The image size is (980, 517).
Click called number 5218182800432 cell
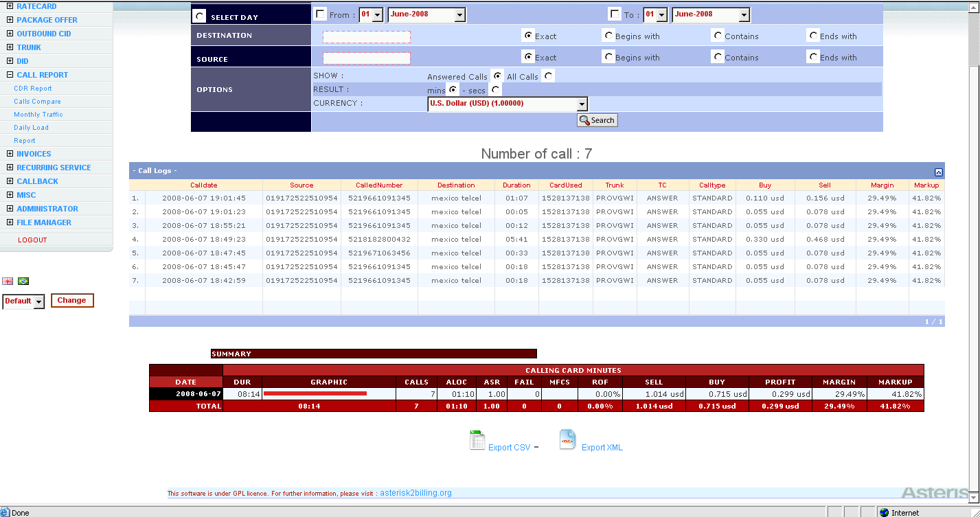(379, 240)
